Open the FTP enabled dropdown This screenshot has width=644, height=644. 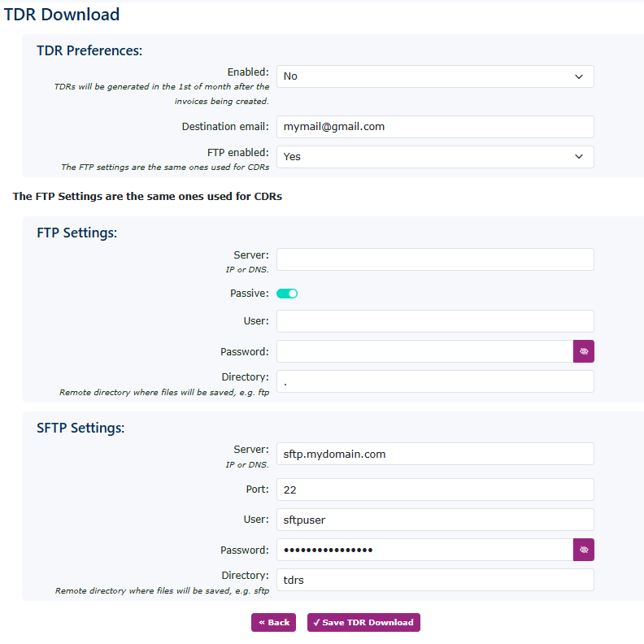pyautogui.click(x=434, y=156)
